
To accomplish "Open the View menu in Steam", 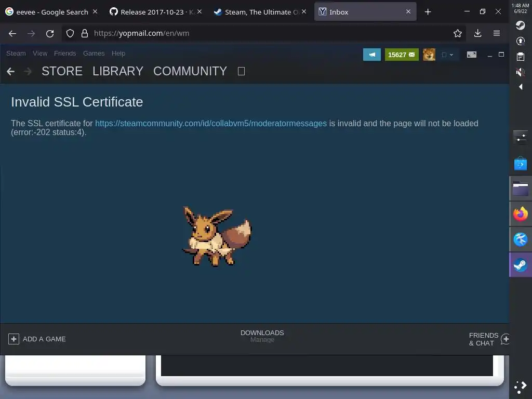I will pos(40,54).
